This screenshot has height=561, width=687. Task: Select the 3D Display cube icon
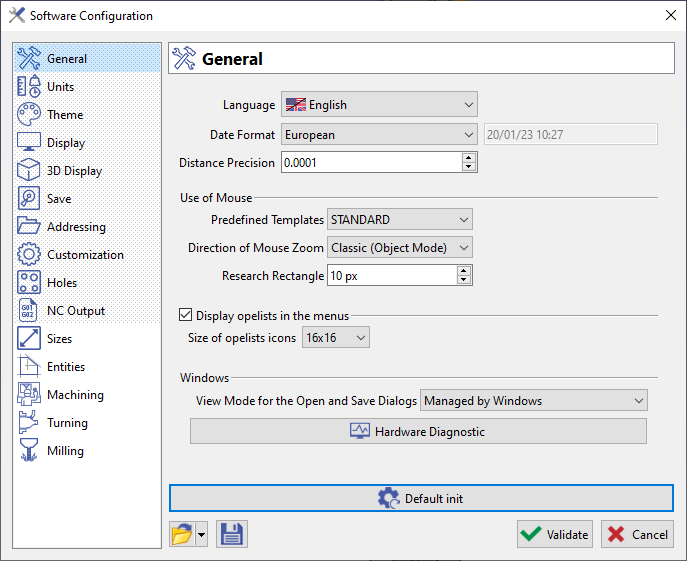point(29,171)
